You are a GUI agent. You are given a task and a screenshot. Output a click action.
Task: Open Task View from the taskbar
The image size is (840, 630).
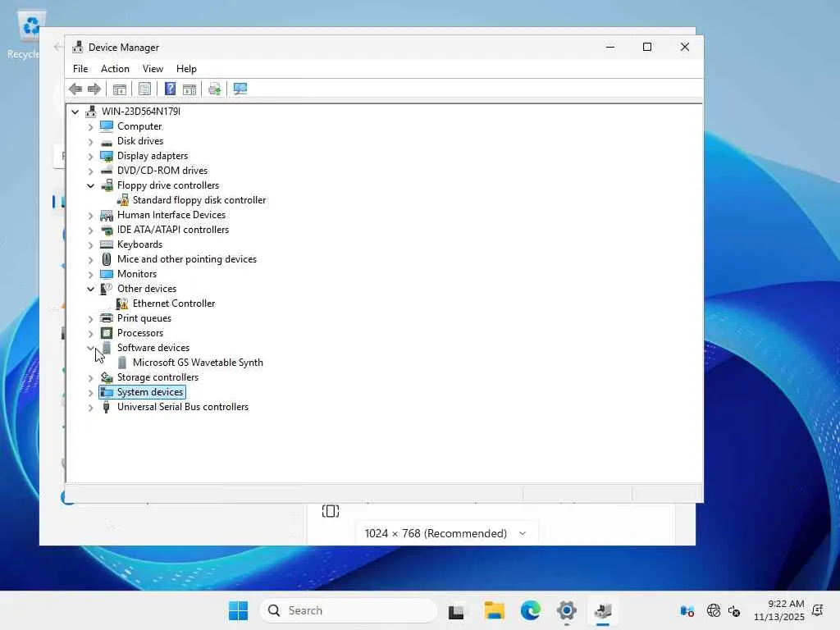point(456,610)
